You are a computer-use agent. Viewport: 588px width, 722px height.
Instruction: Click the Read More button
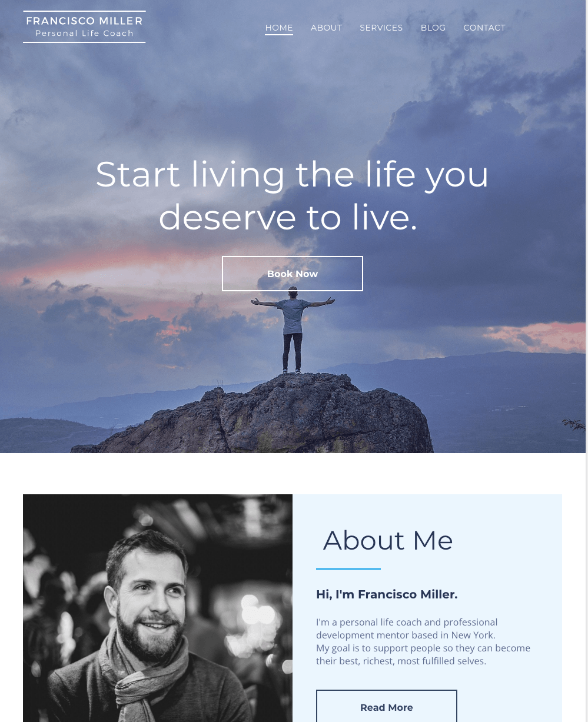[x=387, y=706]
